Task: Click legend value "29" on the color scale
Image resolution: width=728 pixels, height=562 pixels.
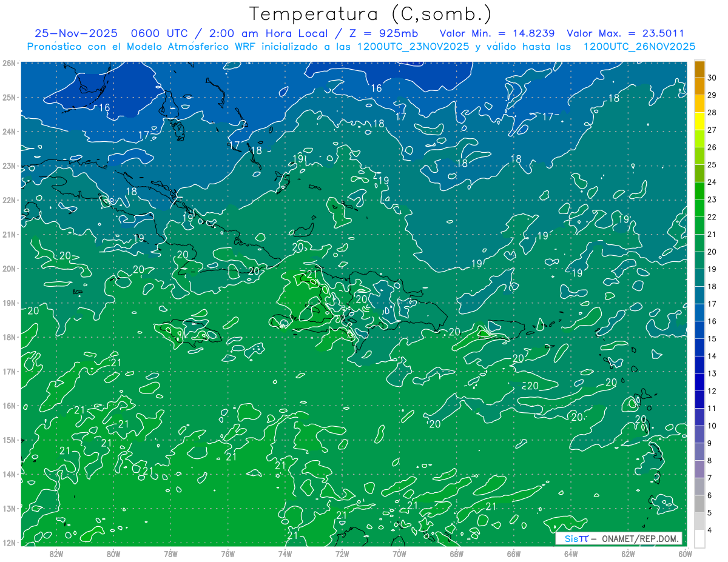Action: (x=712, y=95)
